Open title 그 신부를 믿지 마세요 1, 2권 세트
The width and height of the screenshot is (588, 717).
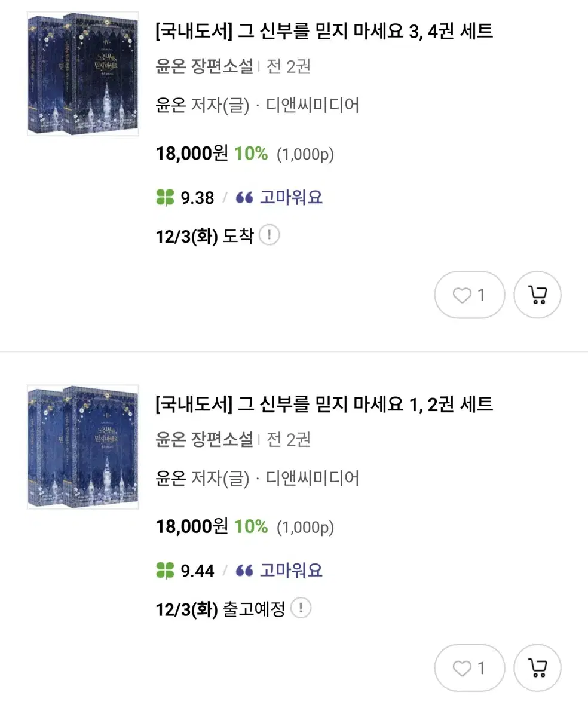click(x=324, y=404)
